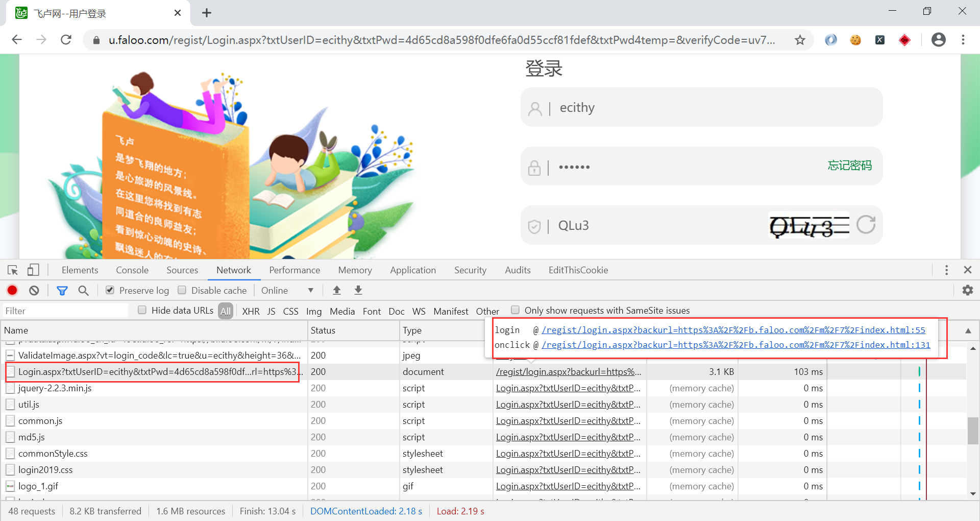Open the /regist/login.aspx?backurl initiator link
The image size is (980, 521).
click(x=569, y=372)
